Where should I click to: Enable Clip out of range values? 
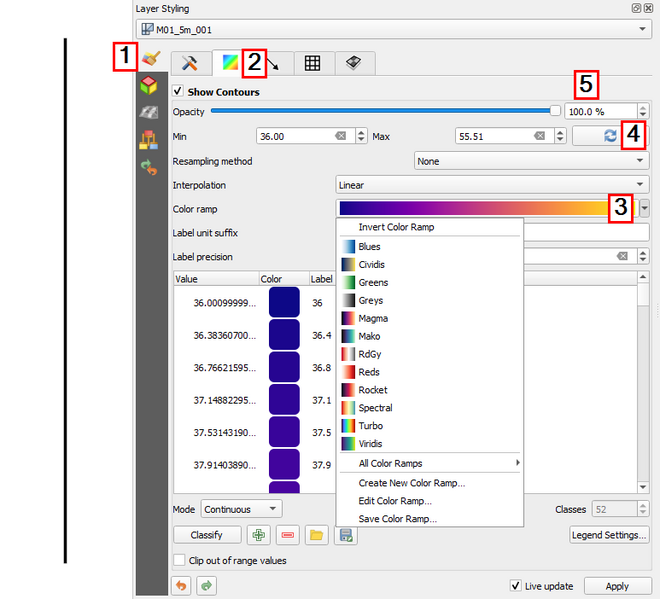[180, 561]
